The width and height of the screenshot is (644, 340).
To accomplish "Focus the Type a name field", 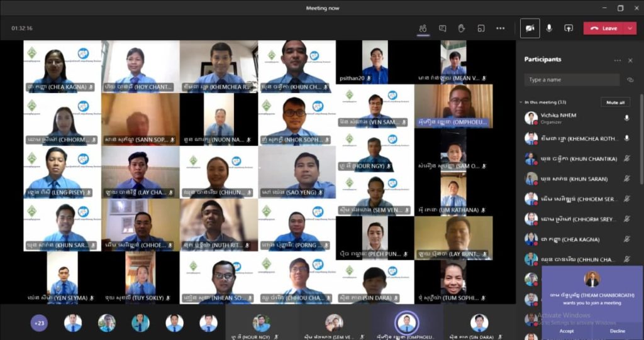I will click(572, 80).
